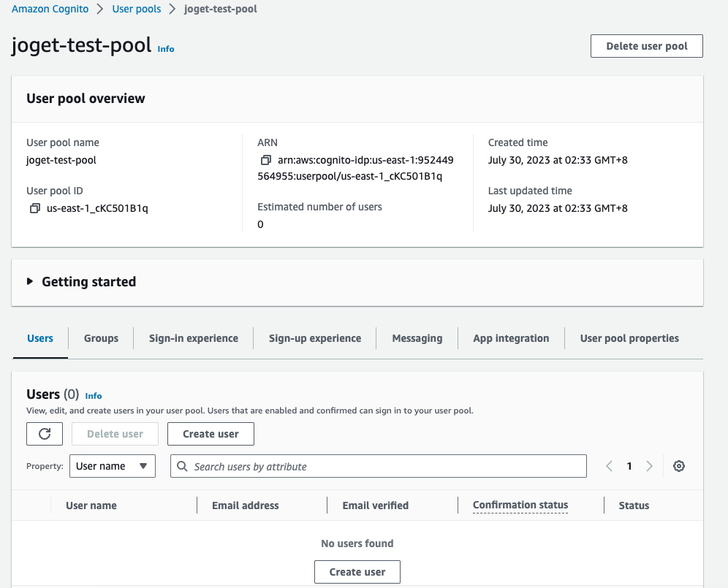Click Delete user pool button
Screen dimensions: 728x588
(x=647, y=46)
